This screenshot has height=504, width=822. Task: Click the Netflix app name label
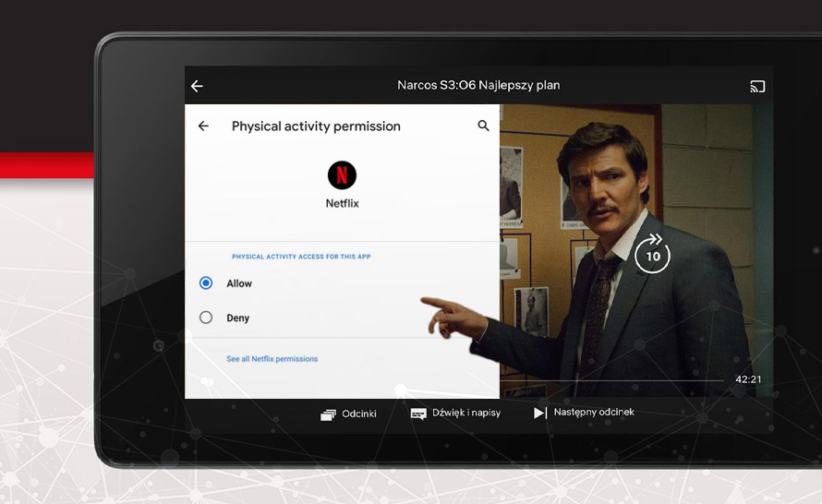pyautogui.click(x=343, y=203)
